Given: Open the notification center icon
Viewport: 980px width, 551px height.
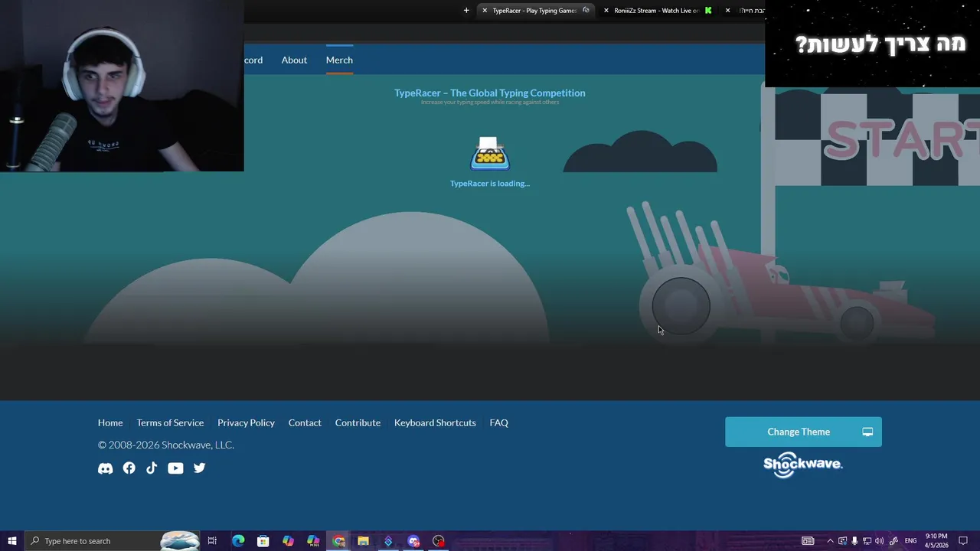Looking at the screenshot, I should click(x=963, y=541).
